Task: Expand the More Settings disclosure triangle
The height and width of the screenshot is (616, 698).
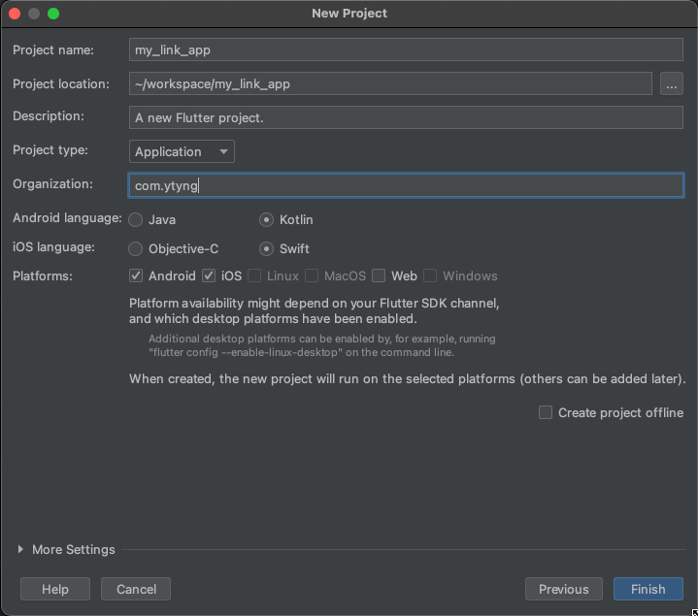Action: [20, 549]
